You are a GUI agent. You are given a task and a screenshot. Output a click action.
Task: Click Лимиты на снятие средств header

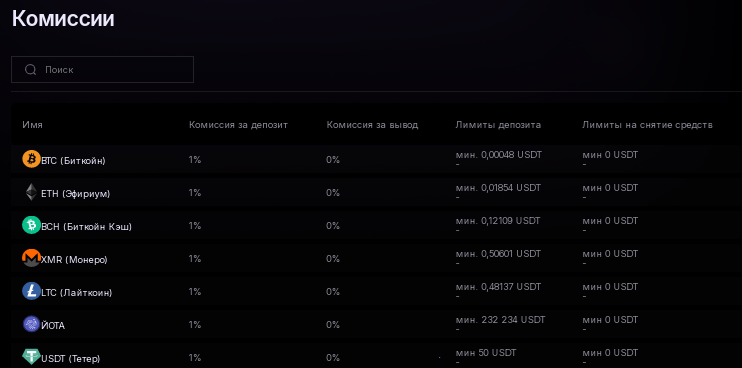click(x=647, y=125)
